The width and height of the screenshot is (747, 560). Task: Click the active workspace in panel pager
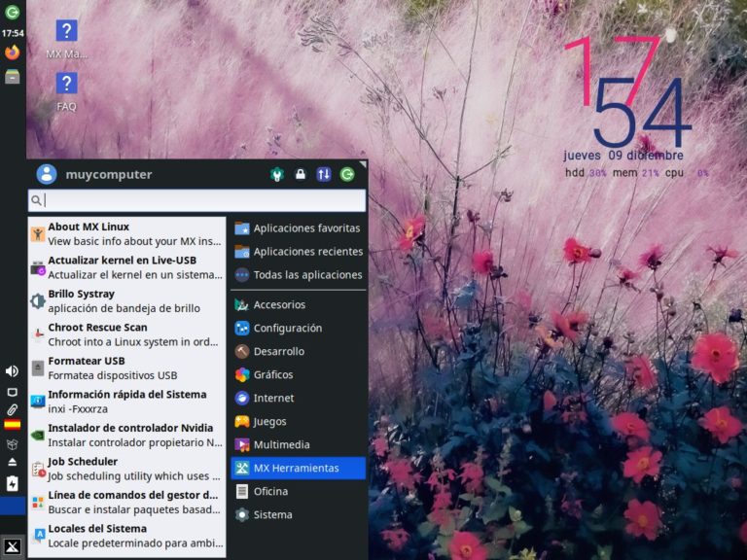tap(13, 506)
